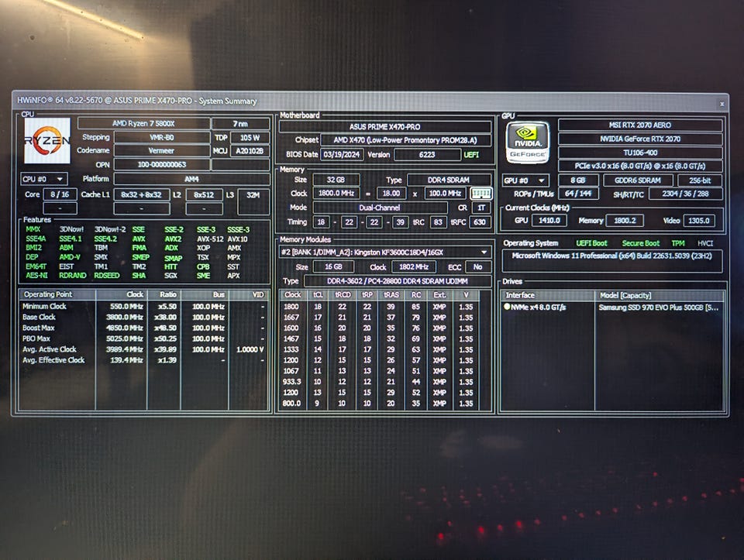Click the memory module icon beside 100.0 MHz
This screenshot has height=560, width=744.
[x=480, y=194]
